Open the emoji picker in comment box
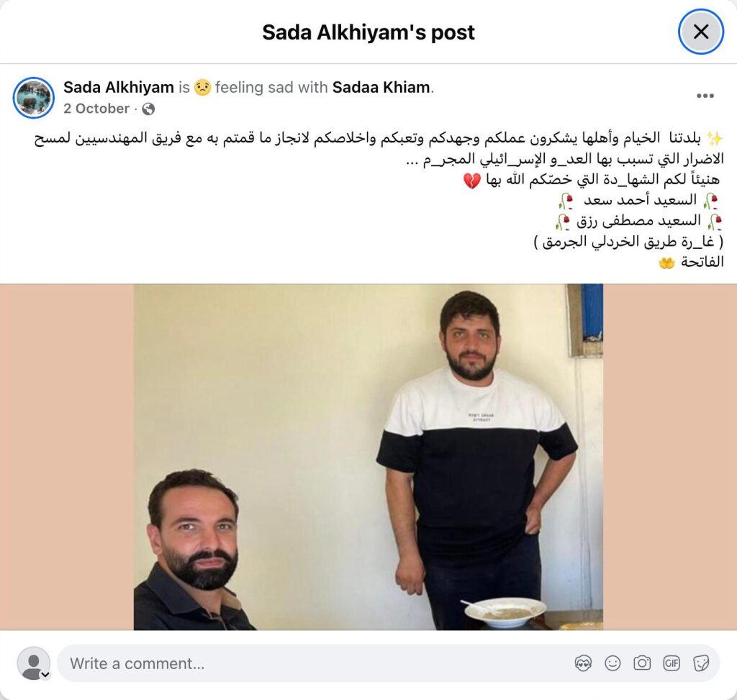The width and height of the screenshot is (737, 700). (x=612, y=663)
